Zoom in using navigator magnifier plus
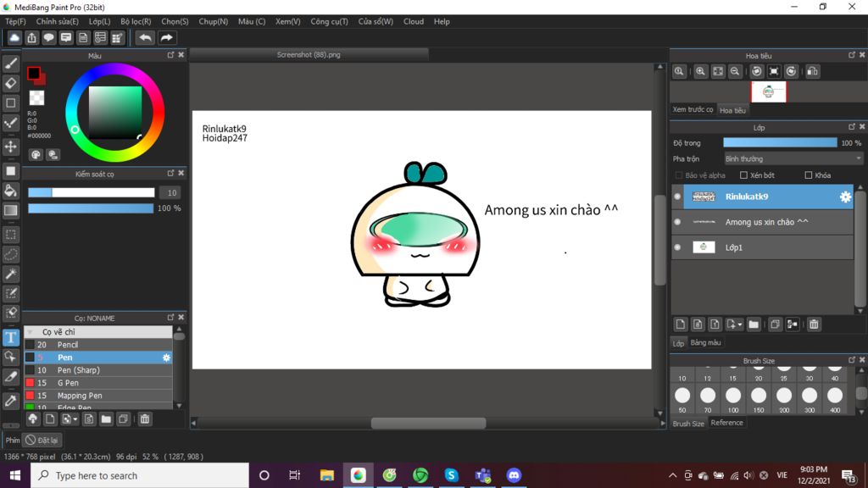This screenshot has width=868, height=488. tap(700, 71)
